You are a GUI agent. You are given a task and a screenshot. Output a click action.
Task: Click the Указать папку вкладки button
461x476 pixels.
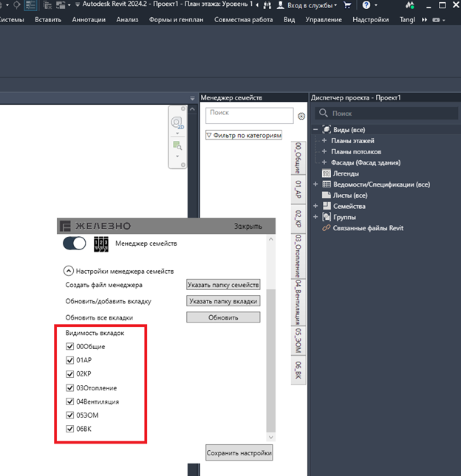click(x=223, y=301)
